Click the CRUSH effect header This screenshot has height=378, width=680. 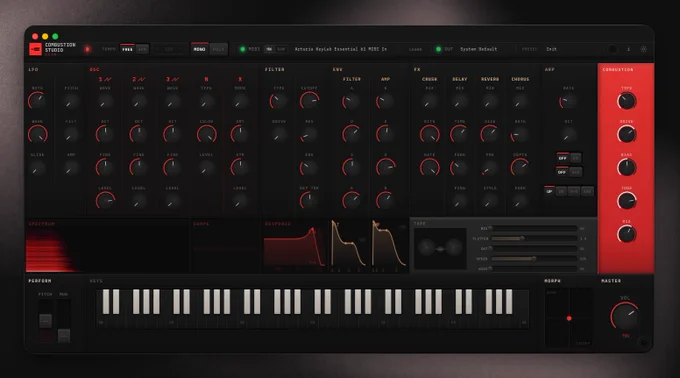(429, 79)
